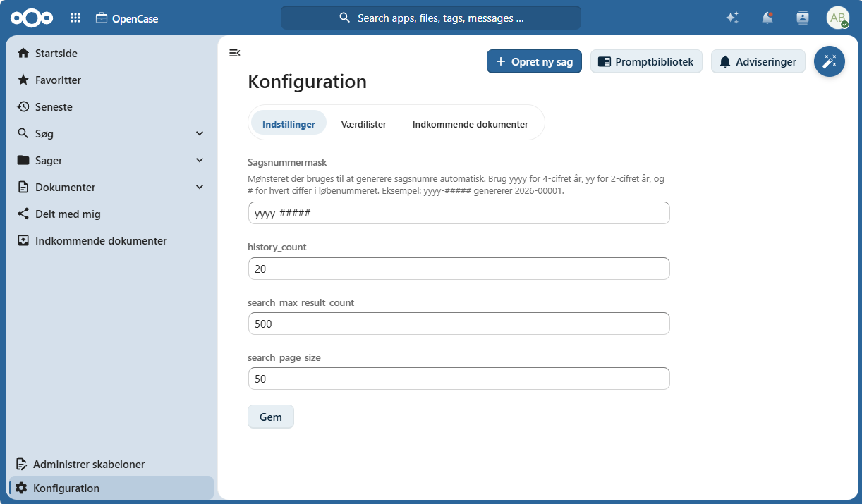Save settings with the Gem button
The image size is (862, 504).
click(x=271, y=417)
